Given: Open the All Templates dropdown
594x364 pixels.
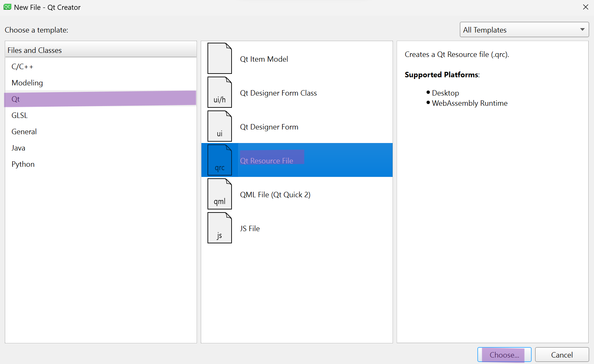Looking at the screenshot, I should [x=524, y=30].
